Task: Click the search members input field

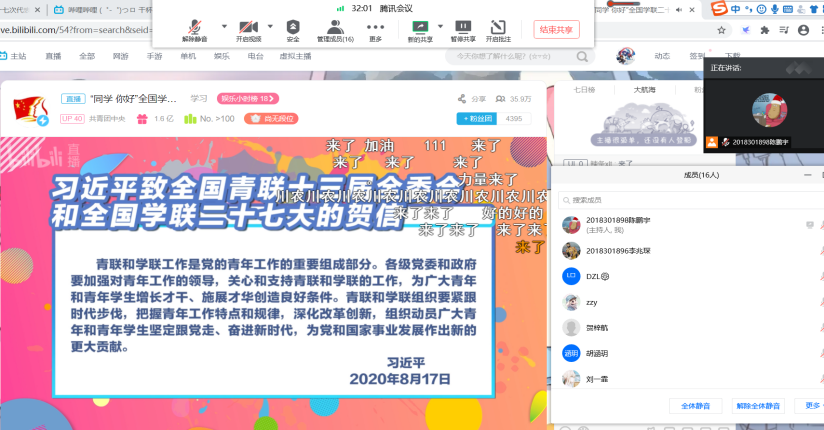Action: [x=680, y=200]
